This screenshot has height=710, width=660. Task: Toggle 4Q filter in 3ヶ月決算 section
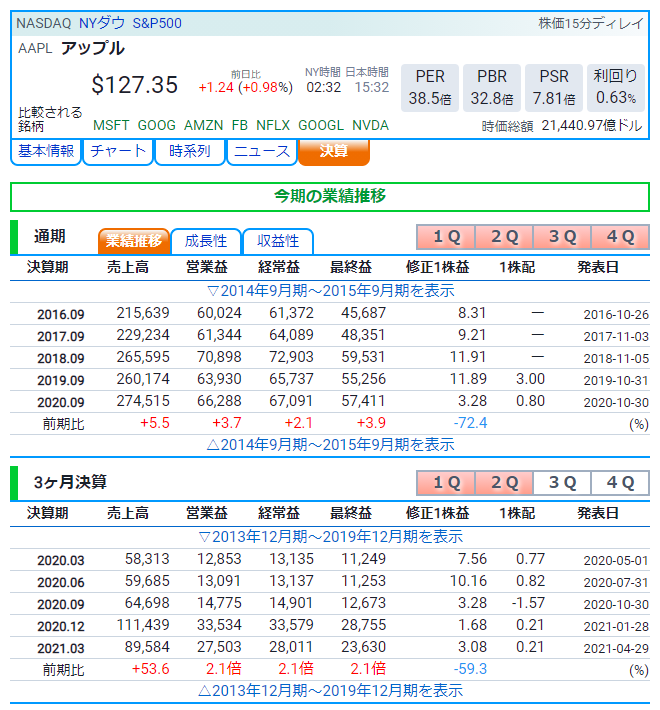[620, 483]
